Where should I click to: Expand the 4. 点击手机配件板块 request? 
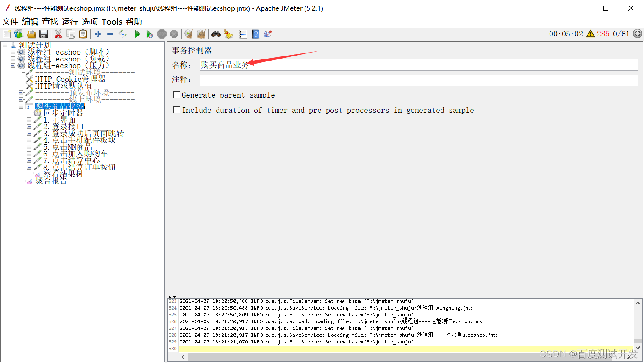point(29,140)
